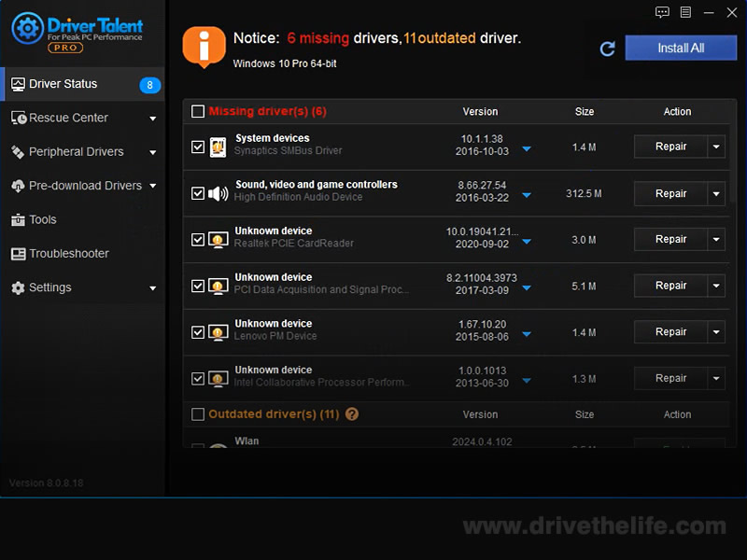Click the Tools toolbox icon
This screenshot has height=560, width=747.
pyautogui.click(x=18, y=219)
